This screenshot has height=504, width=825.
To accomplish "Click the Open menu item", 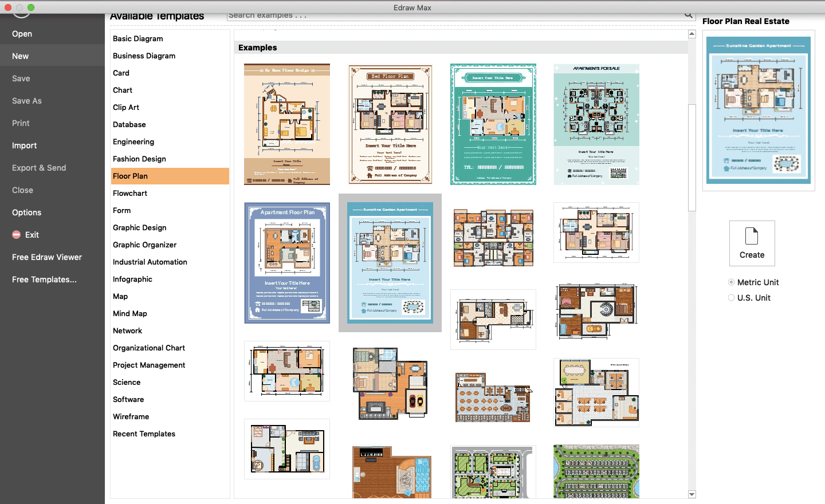I will [x=22, y=34].
